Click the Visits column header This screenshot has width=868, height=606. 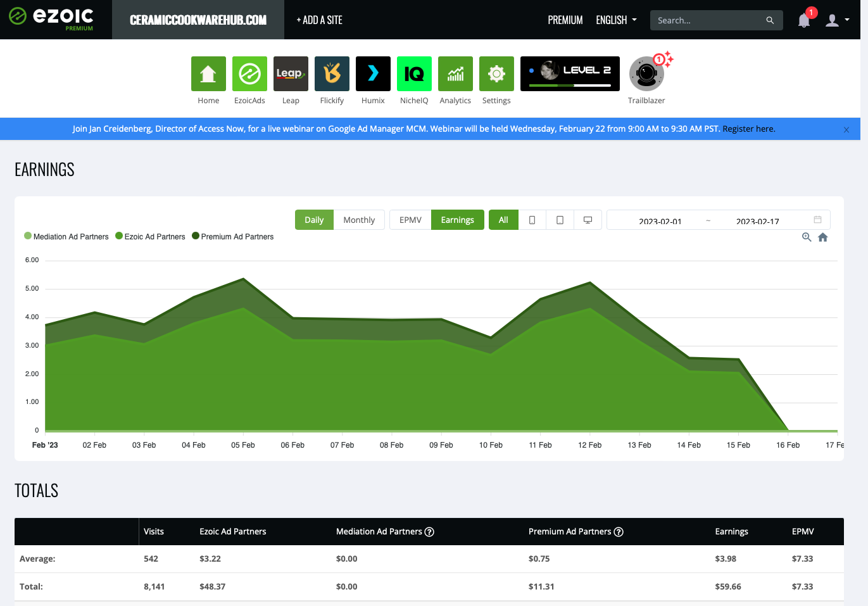click(154, 531)
